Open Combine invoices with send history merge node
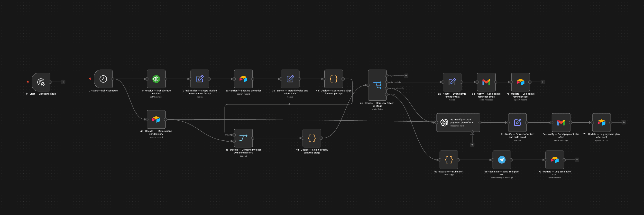Screen dimensions: 644x215 tap(243, 138)
